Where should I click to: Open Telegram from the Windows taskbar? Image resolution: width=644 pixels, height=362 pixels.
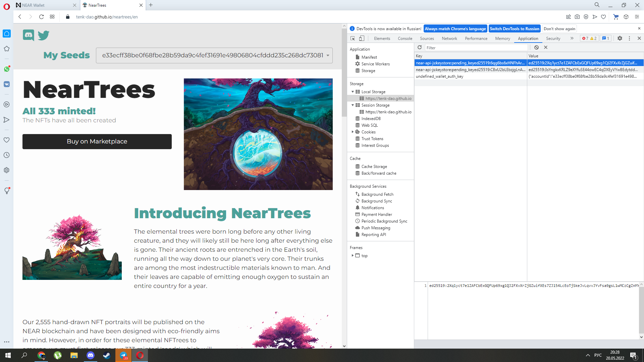[123, 355]
